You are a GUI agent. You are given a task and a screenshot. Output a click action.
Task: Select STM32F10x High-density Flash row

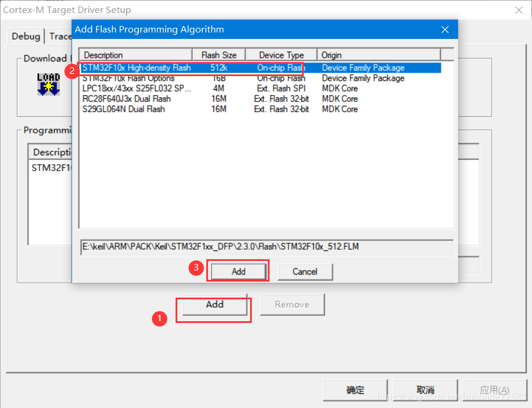[261, 68]
